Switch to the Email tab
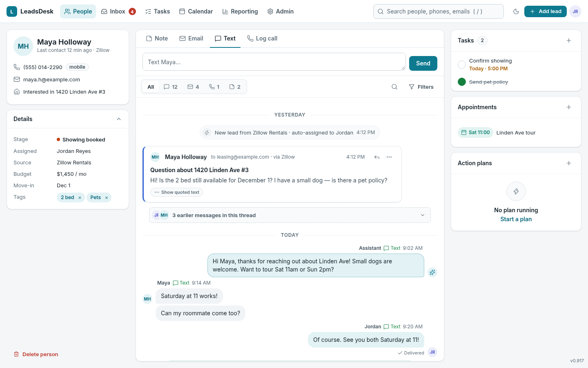 point(192,38)
